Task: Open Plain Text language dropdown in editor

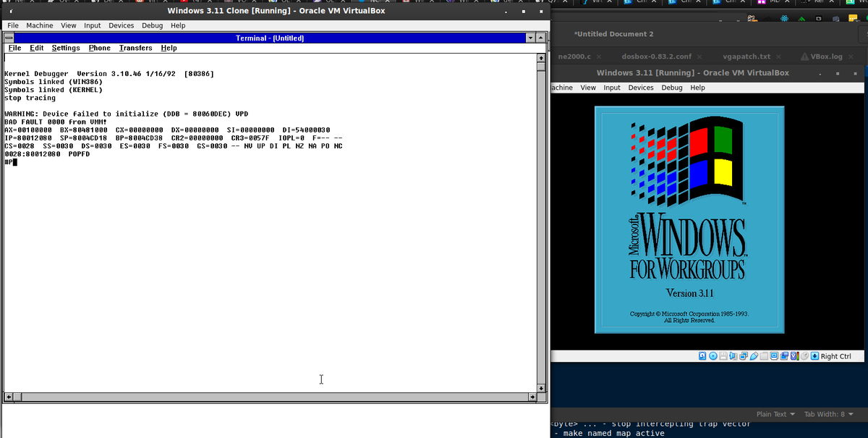Action: pos(775,414)
